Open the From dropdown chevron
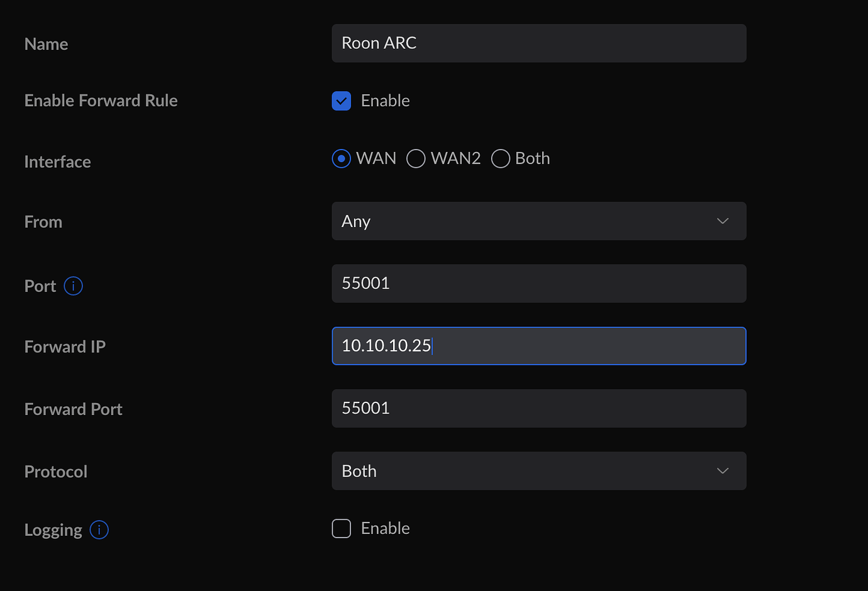This screenshot has height=591, width=868. click(x=722, y=221)
